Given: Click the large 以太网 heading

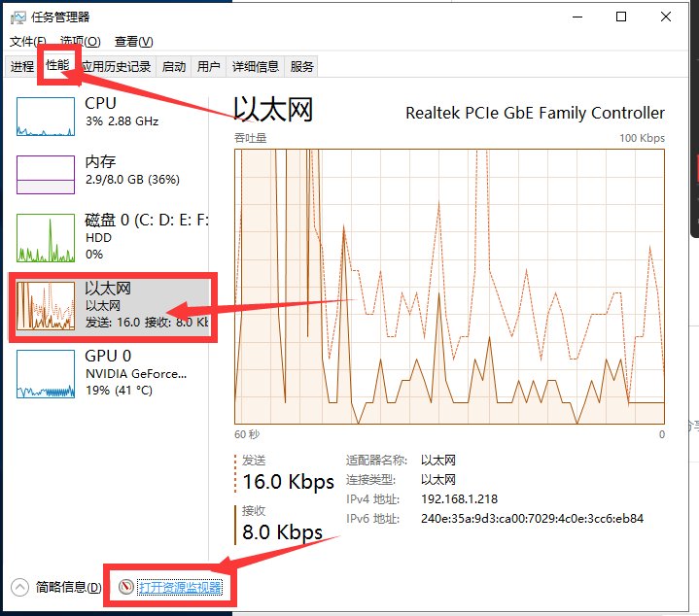Looking at the screenshot, I should pyautogui.click(x=273, y=110).
